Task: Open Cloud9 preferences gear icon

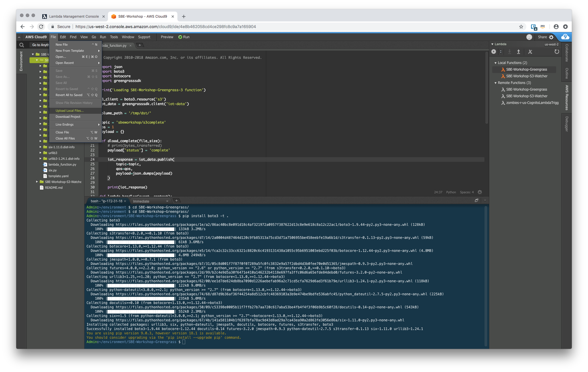Action: (551, 37)
